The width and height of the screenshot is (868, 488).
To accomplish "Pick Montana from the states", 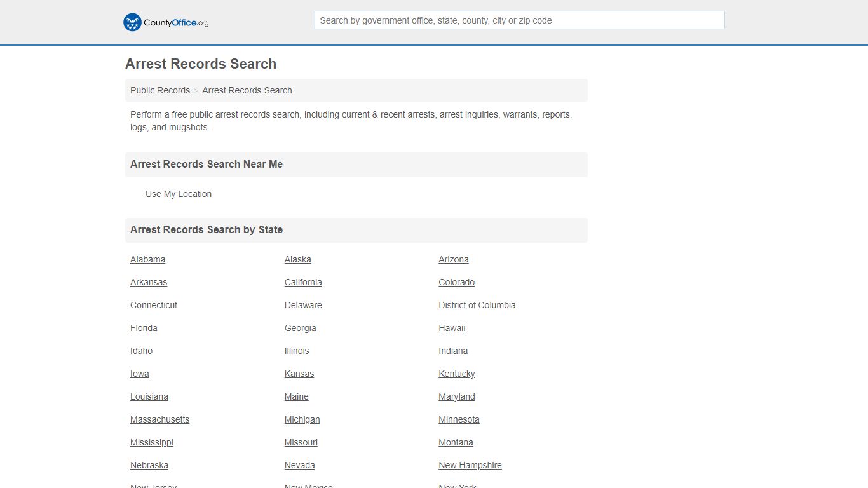I will 456,442.
